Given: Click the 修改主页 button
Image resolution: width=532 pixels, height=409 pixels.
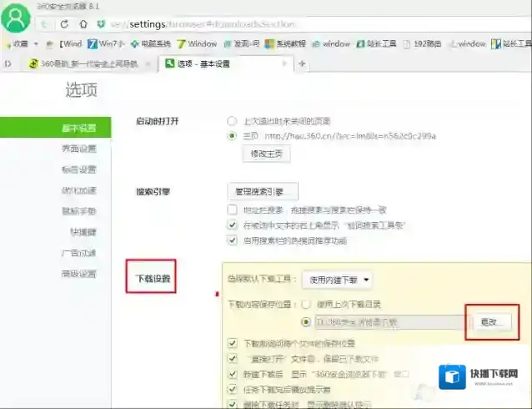Looking at the screenshot, I should [x=266, y=154].
